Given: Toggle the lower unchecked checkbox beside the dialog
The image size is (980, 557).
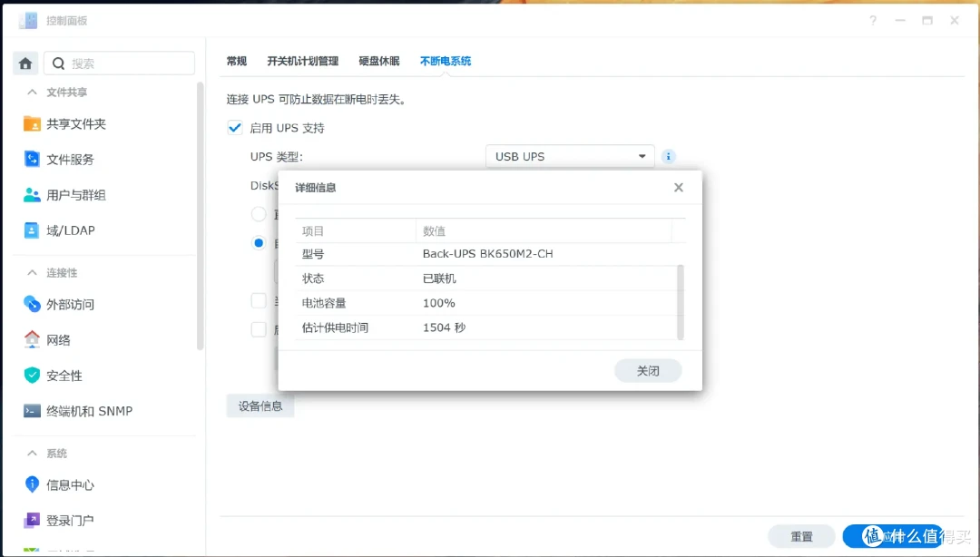Looking at the screenshot, I should 258,329.
